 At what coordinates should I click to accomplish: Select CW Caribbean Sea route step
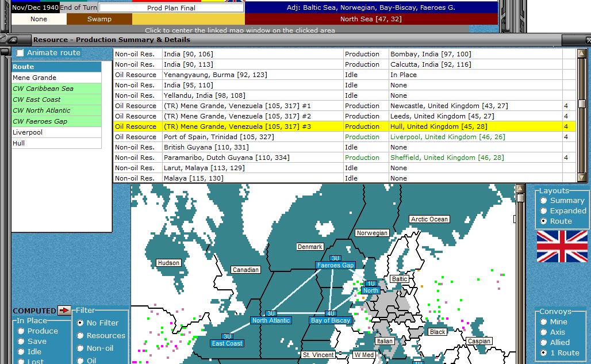(x=56, y=89)
